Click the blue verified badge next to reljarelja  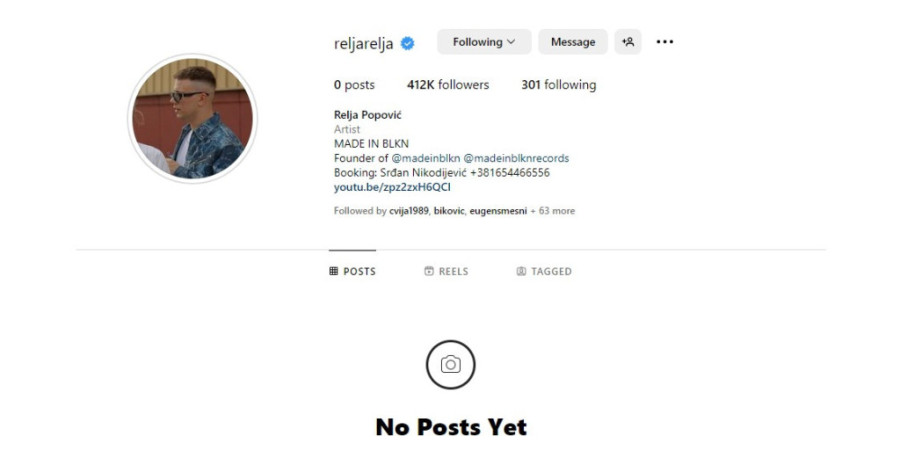point(408,44)
